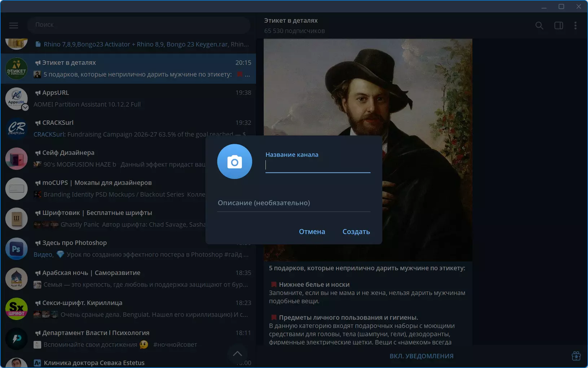Jump up using the chevron arrow button
This screenshot has height=368, width=588.
coord(237,354)
